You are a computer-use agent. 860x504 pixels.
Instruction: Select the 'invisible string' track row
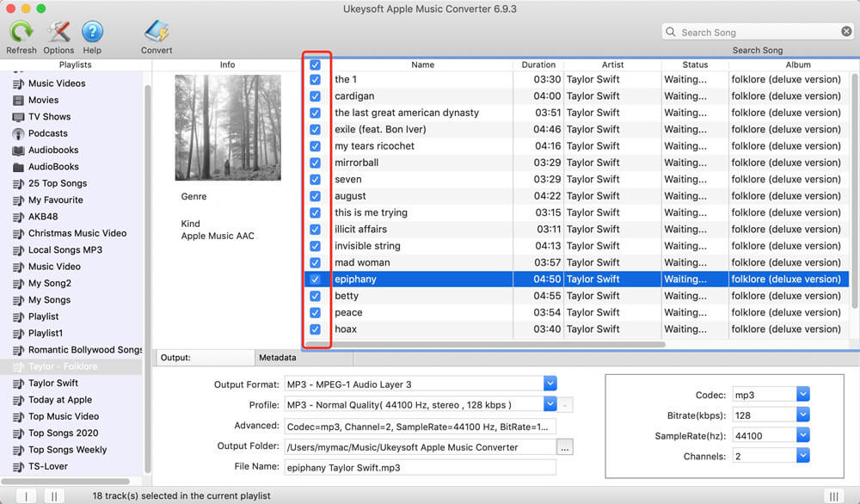point(576,246)
